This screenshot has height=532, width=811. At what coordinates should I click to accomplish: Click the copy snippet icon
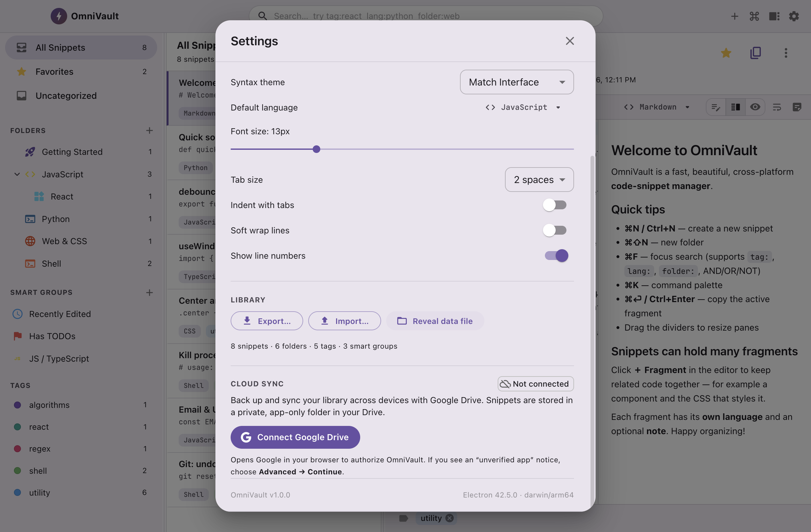point(756,53)
